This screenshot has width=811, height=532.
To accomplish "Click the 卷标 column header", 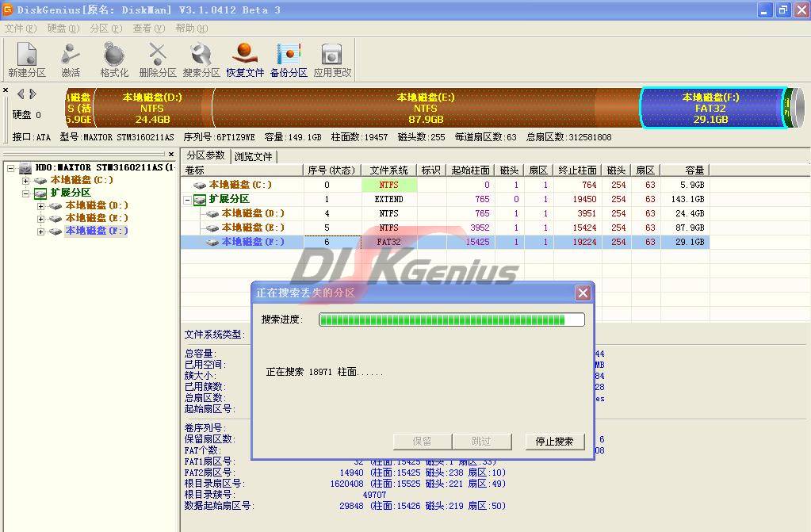I will 242,170.
